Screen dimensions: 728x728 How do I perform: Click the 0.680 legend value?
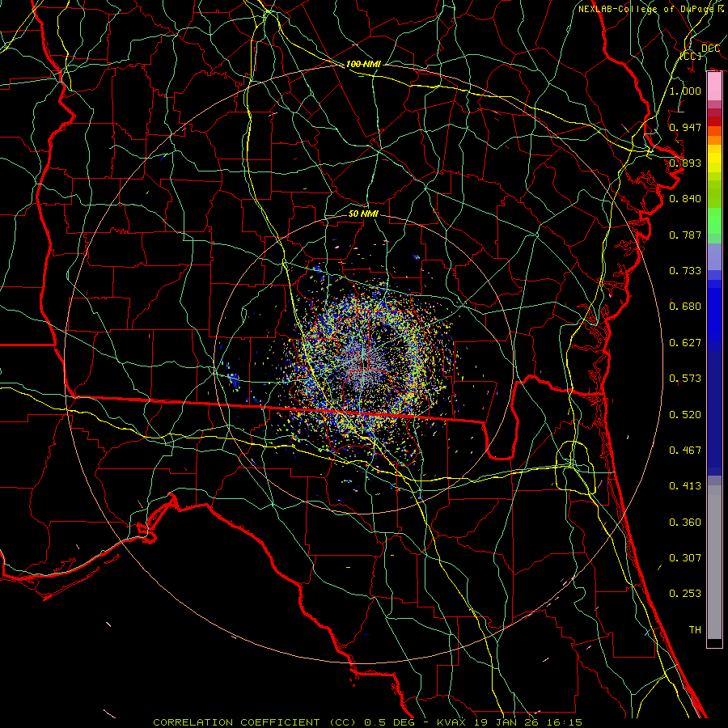coord(685,307)
